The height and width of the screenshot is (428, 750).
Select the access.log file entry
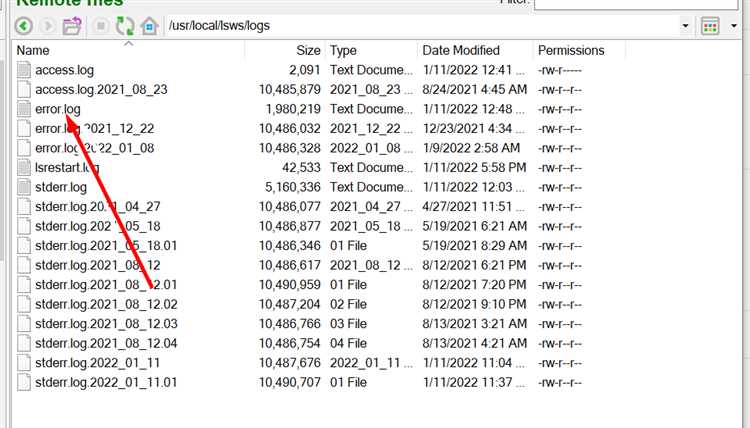(65, 70)
